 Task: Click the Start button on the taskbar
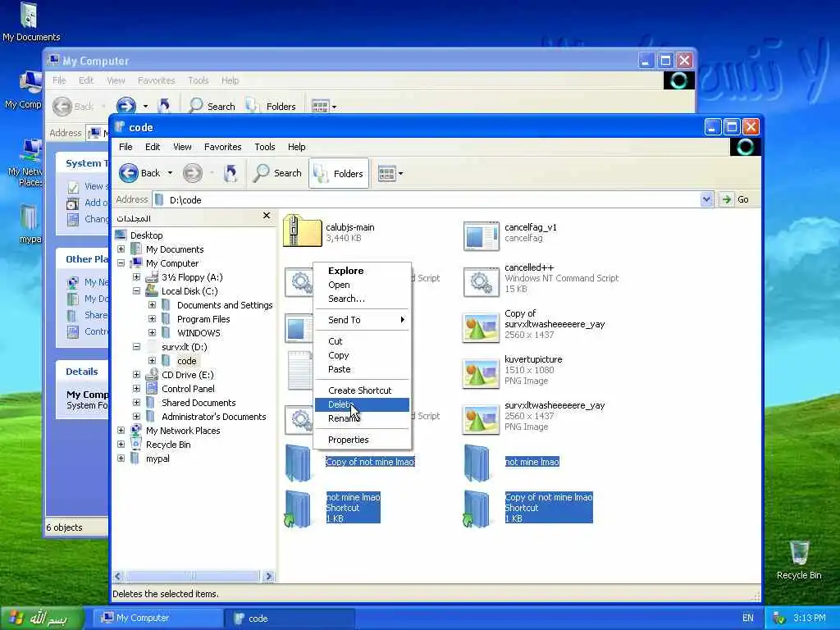click(42, 619)
